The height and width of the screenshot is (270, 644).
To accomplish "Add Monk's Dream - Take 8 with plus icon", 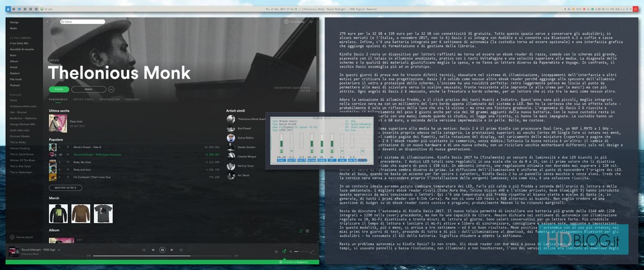I will pos(68,147).
